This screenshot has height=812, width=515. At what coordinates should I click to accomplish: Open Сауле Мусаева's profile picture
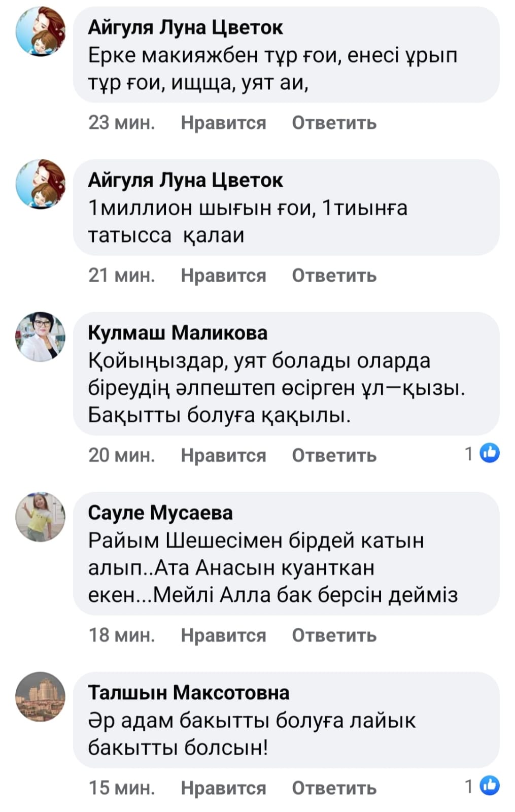point(41,517)
